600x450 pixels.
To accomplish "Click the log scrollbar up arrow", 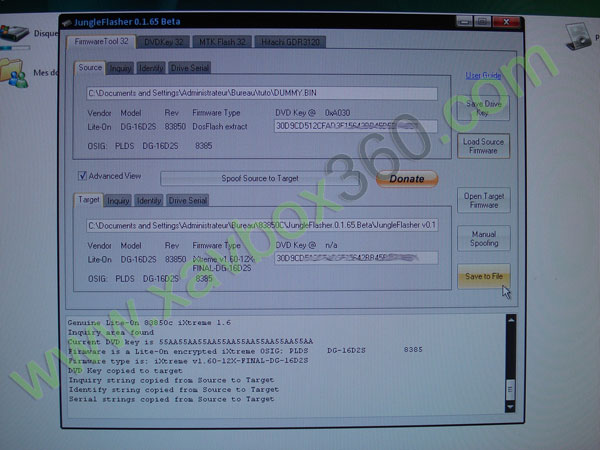I will click(510, 320).
